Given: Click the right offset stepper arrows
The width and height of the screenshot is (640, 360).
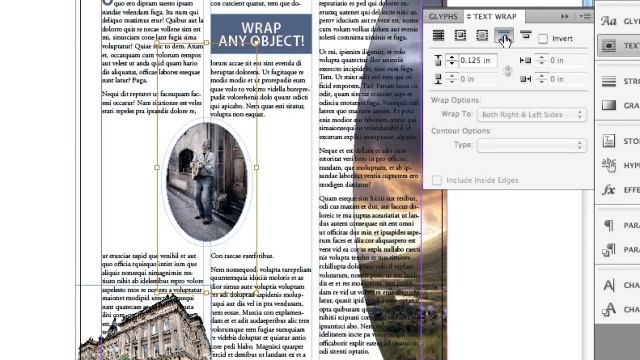Looking at the screenshot, I should click(542, 79).
